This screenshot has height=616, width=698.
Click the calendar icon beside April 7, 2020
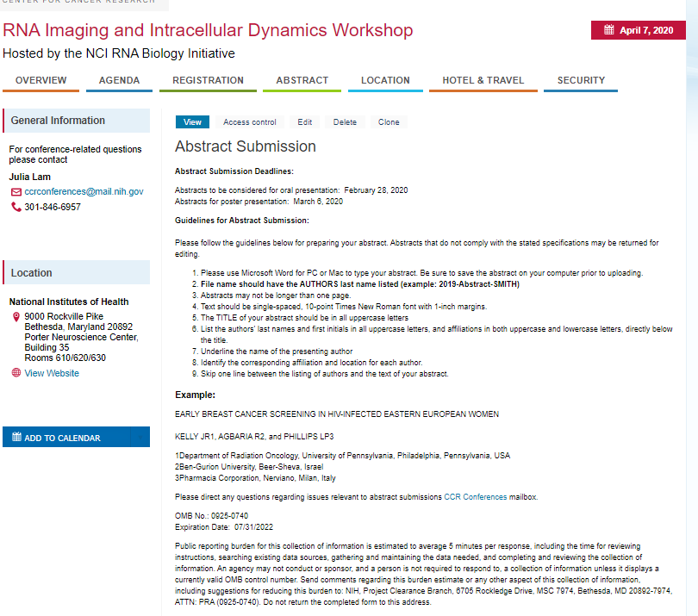[608, 30]
